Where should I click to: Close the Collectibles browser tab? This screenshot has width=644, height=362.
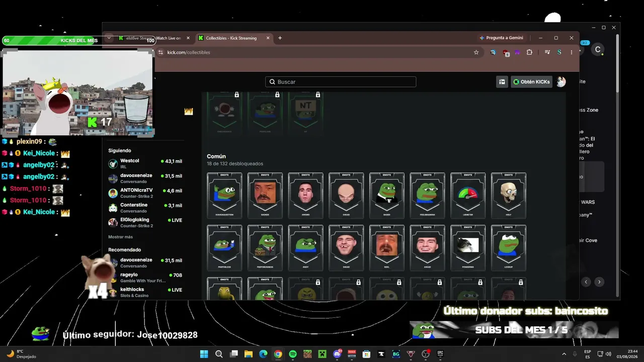268,38
